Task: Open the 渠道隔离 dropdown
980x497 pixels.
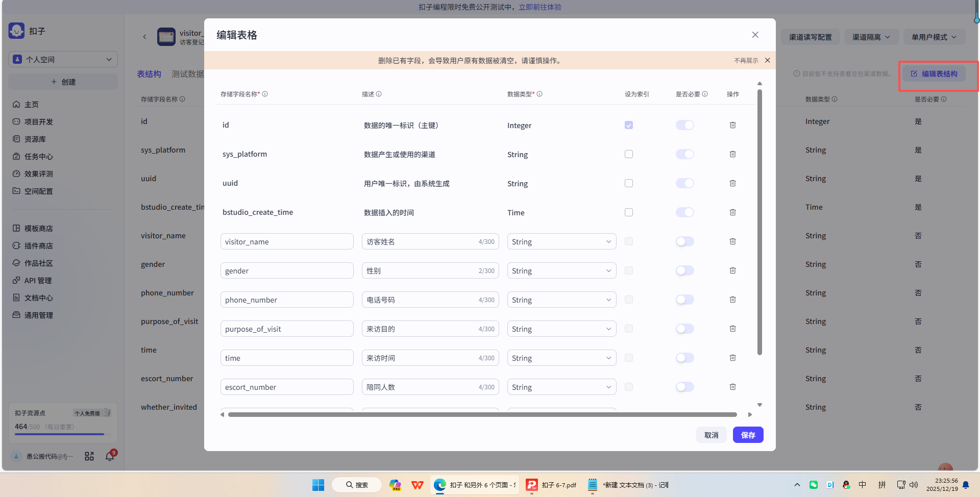Action: tap(871, 37)
